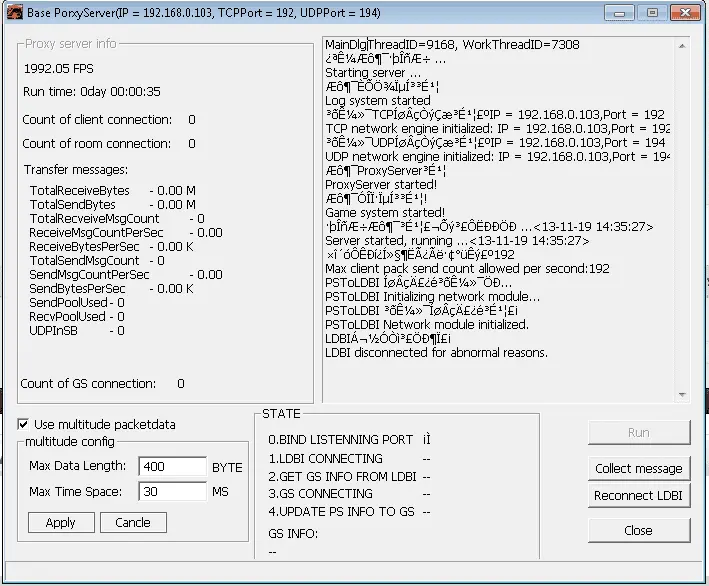Image resolution: width=709 pixels, height=586 pixels.
Task: Select the 'Game system started!' log line
Action: (385, 213)
